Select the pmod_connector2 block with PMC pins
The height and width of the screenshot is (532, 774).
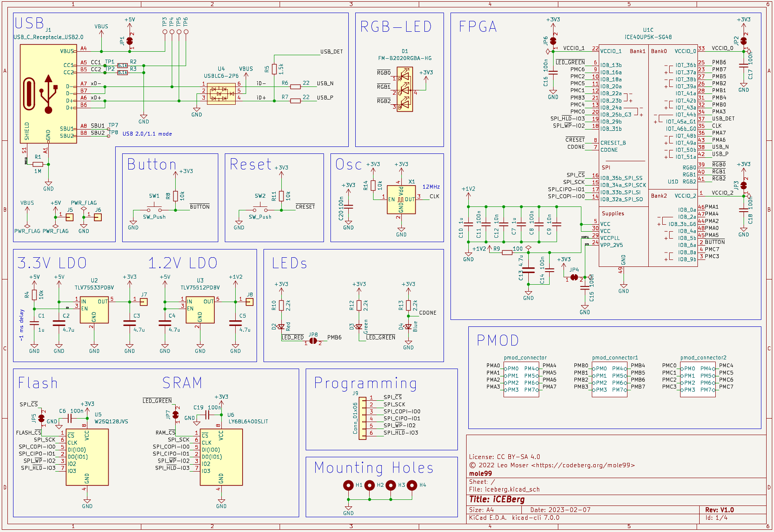tap(698, 379)
